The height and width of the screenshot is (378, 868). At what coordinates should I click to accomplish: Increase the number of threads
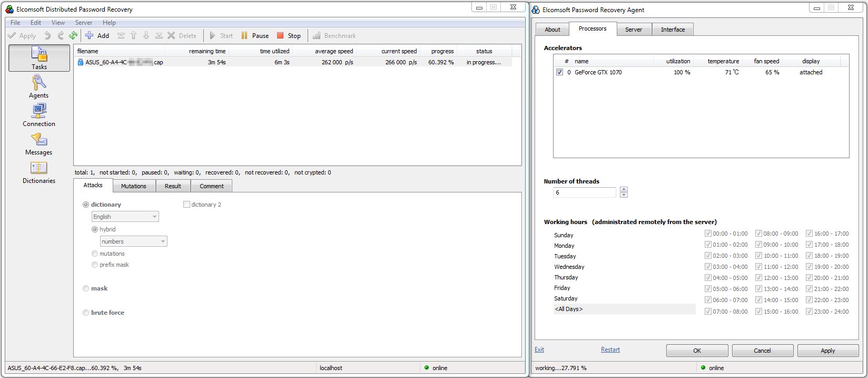click(x=624, y=190)
